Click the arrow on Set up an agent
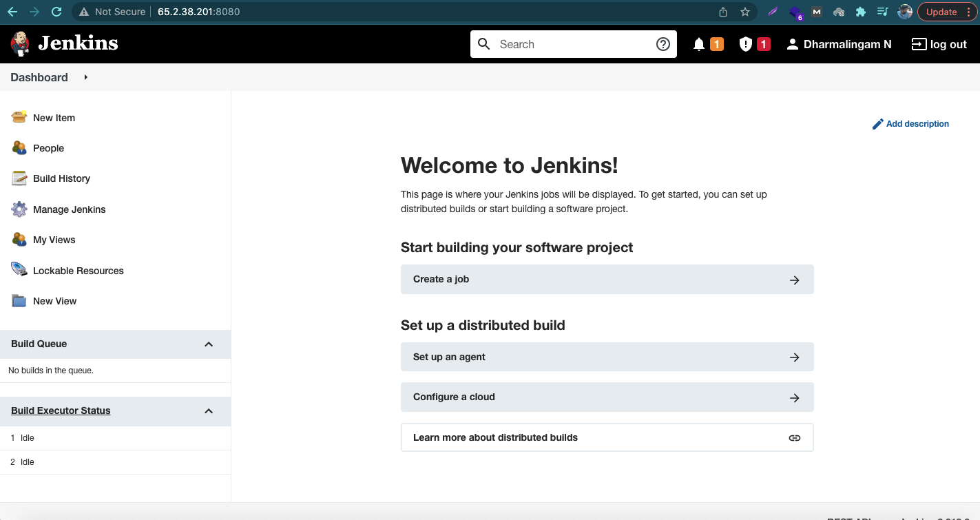The height and width of the screenshot is (520, 980). pos(795,357)
